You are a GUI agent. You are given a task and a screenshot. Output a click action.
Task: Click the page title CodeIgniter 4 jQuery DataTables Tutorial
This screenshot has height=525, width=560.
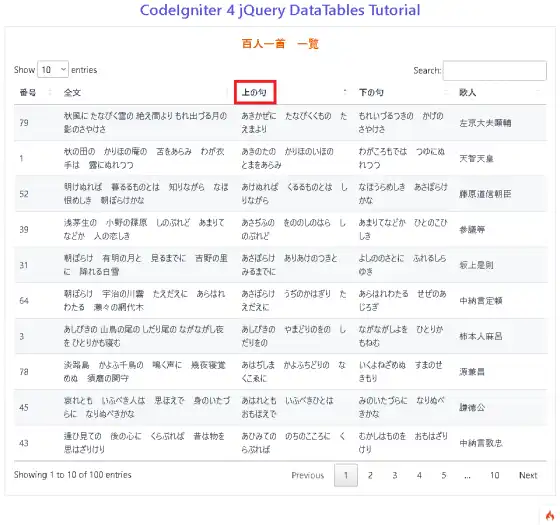280,10
